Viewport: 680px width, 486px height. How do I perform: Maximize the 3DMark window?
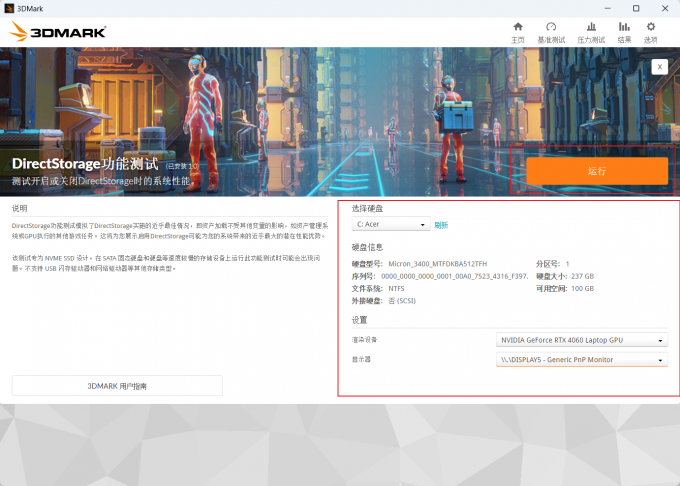point(635,8)
